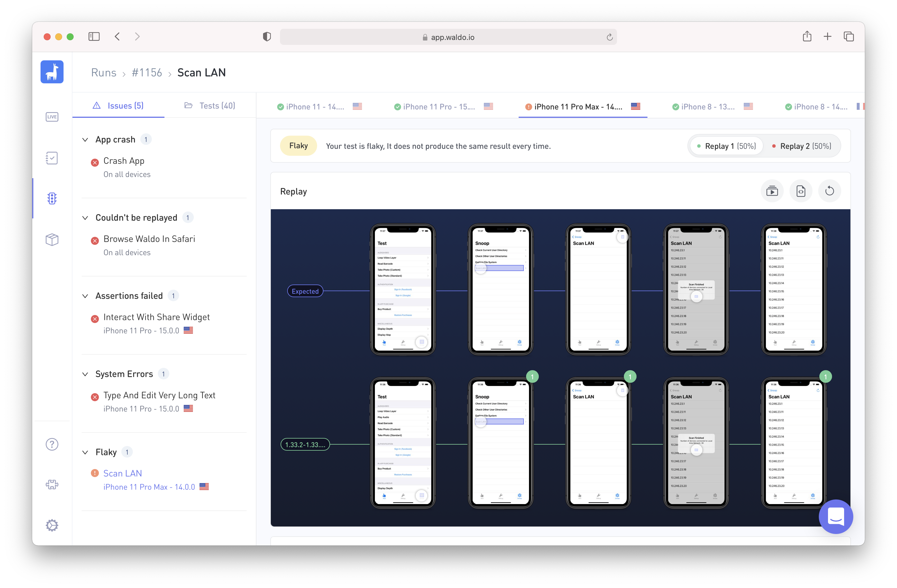Open the Tests checklist sidebar icon
This screenshot has height=588, width=897.
[x=52, y=158]
